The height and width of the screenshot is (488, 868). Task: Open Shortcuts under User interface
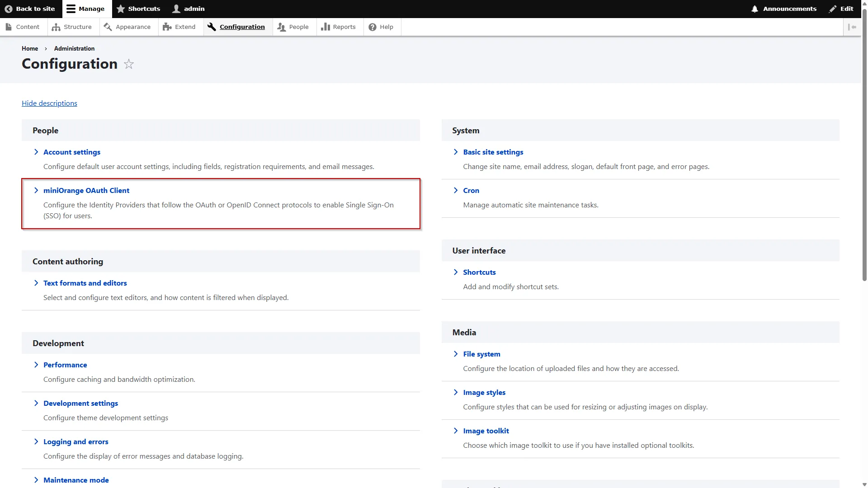[x=479, y=272]
